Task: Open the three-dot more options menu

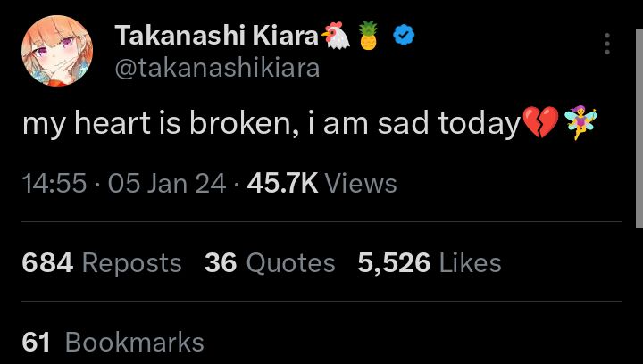Action: 607,44
